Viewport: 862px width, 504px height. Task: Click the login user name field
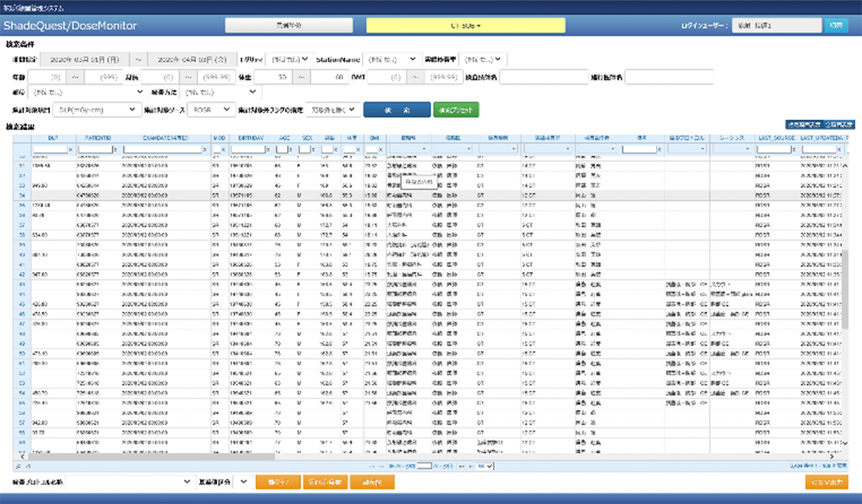click(x=777, y=25)
